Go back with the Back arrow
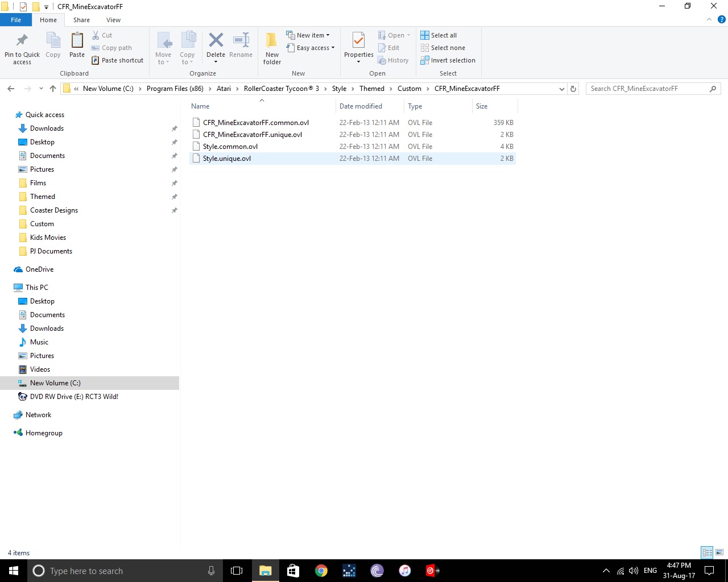 11,89
